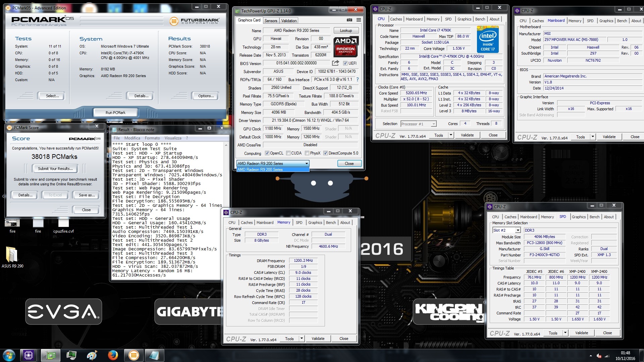This screenshot has height=362, width=644.
Task: Click the Lookup button in GPU-Z
Action: pyautogui.click(x=346, y=31)
